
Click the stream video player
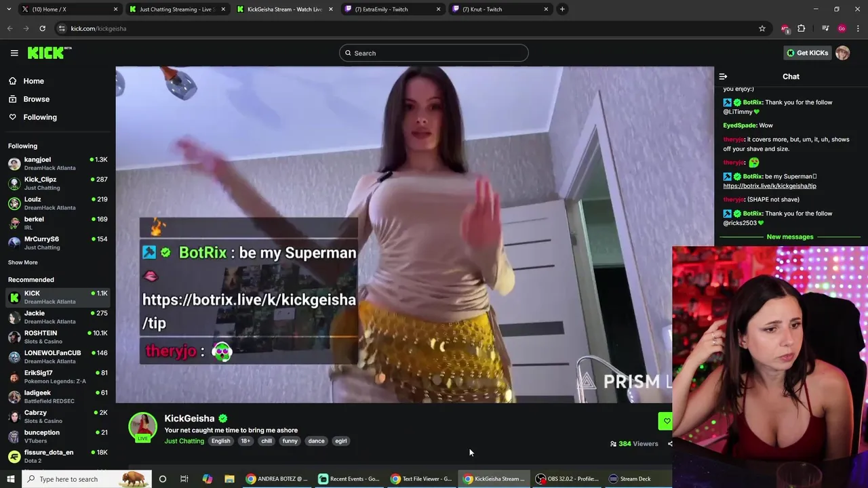pyautogui.click(x=414, y=235)
